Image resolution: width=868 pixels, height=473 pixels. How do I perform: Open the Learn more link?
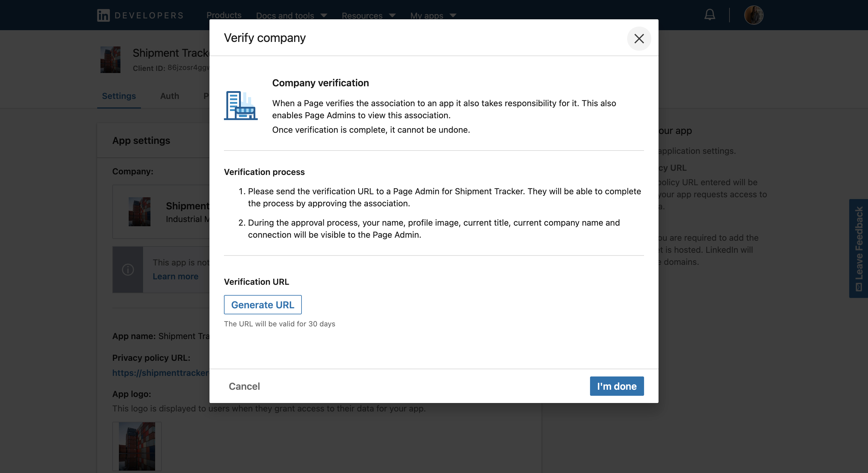pos(176,276)
